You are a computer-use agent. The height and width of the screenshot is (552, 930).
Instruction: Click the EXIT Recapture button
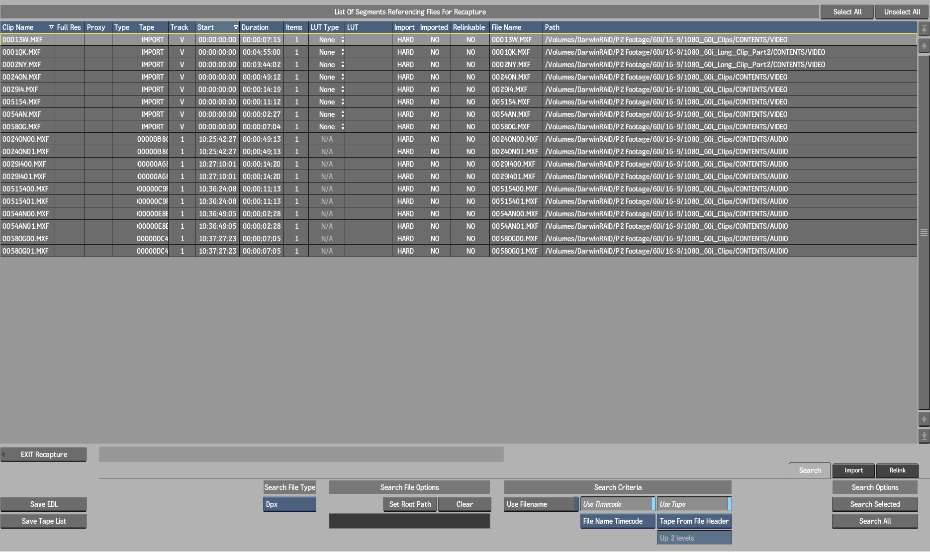tap(44, 454)
